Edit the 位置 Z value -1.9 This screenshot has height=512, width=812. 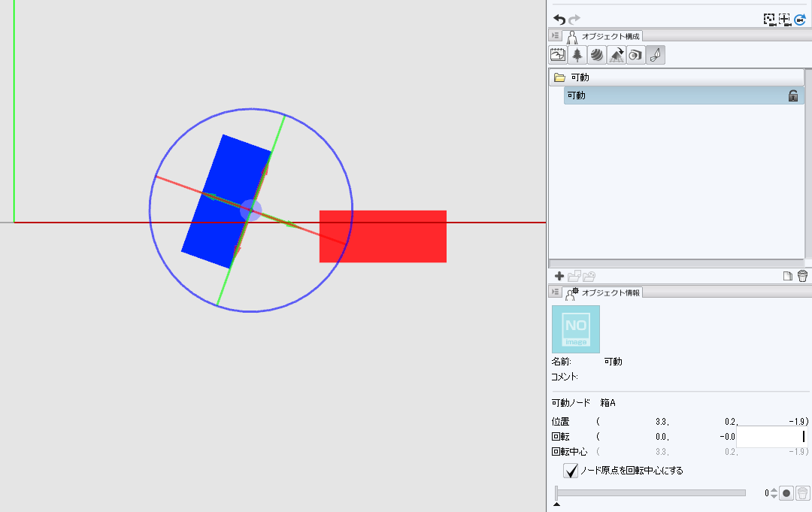[x=796, y=421]
